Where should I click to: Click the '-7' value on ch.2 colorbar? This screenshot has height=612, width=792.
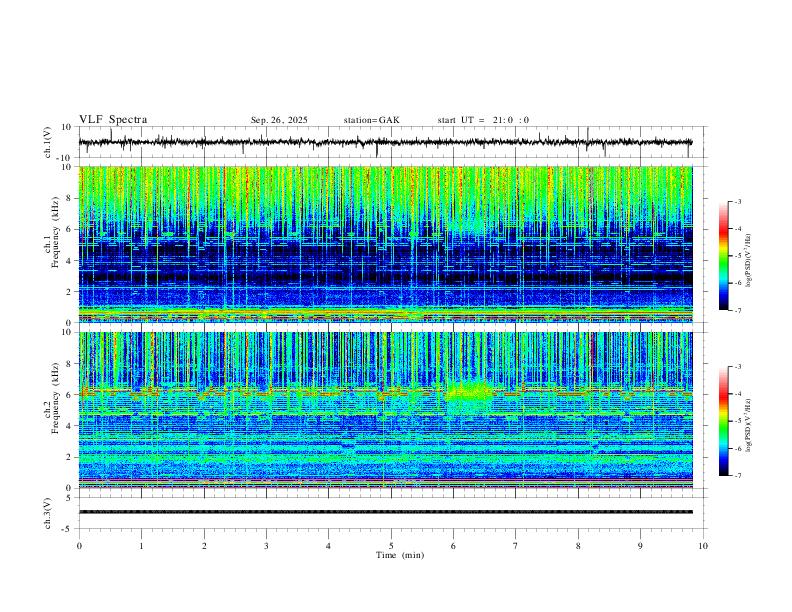[x=737, y=476]
